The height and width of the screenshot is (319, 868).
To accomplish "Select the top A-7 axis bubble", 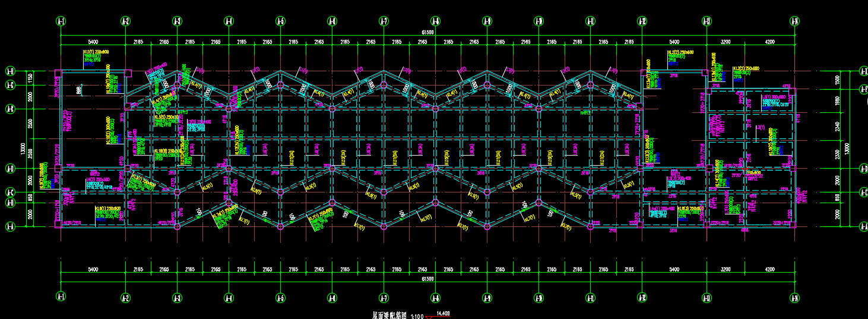I will pos(384,21).
